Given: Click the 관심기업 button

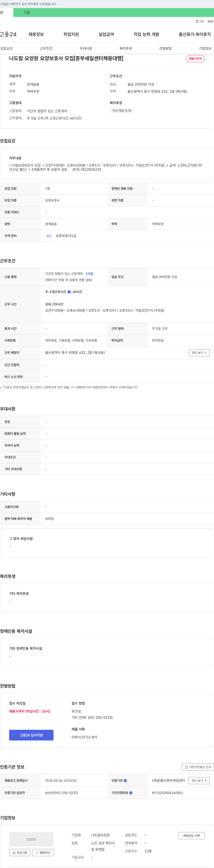Looking at the screenshot, I should [x=20, y=852].
